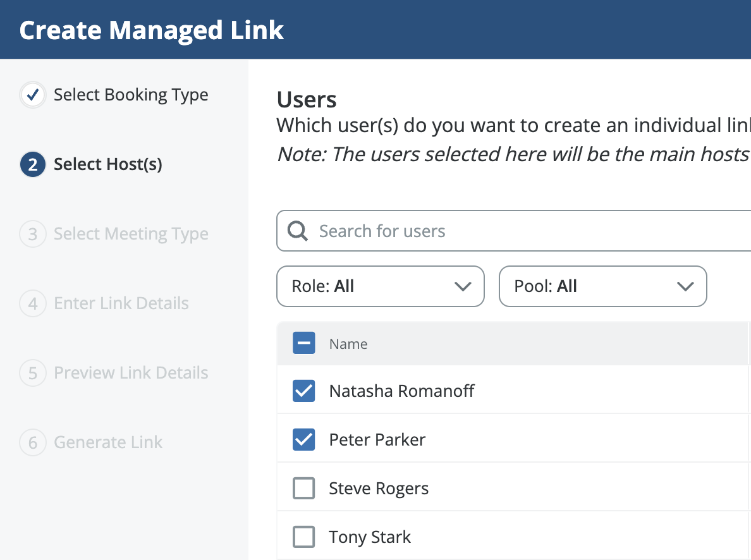Deselect Peter Parker checkbox
The height and width of the screenshot is (560, 751).
click(x=304, y=440)
